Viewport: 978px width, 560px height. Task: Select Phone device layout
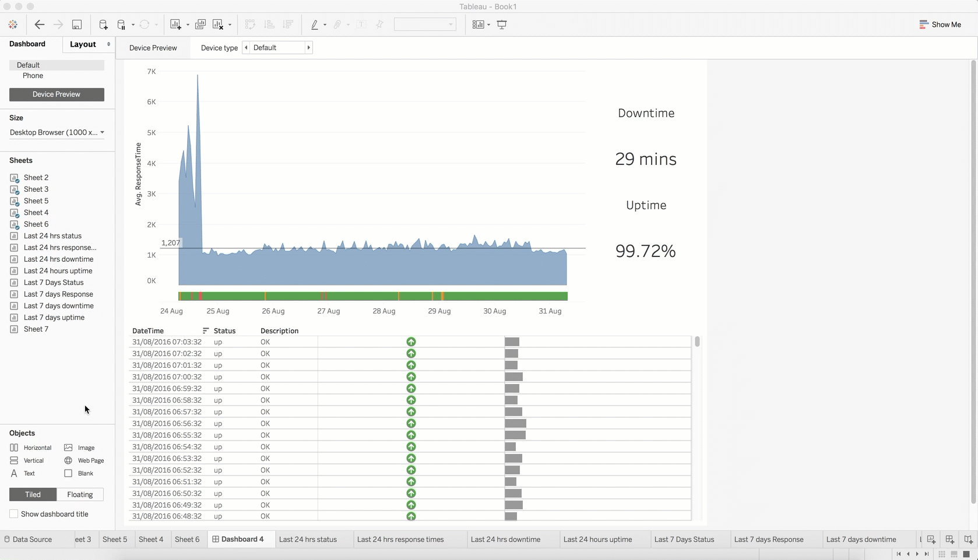coord(33,76)
